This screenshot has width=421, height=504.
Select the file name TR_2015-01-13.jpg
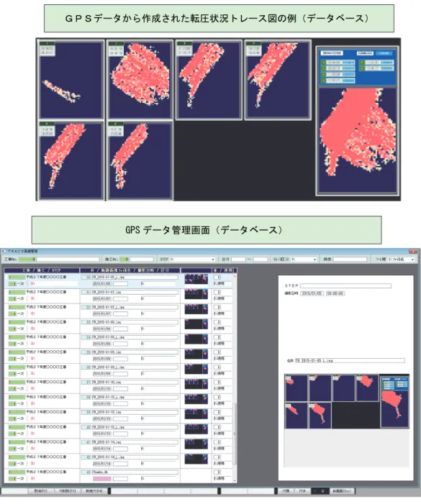135,412
